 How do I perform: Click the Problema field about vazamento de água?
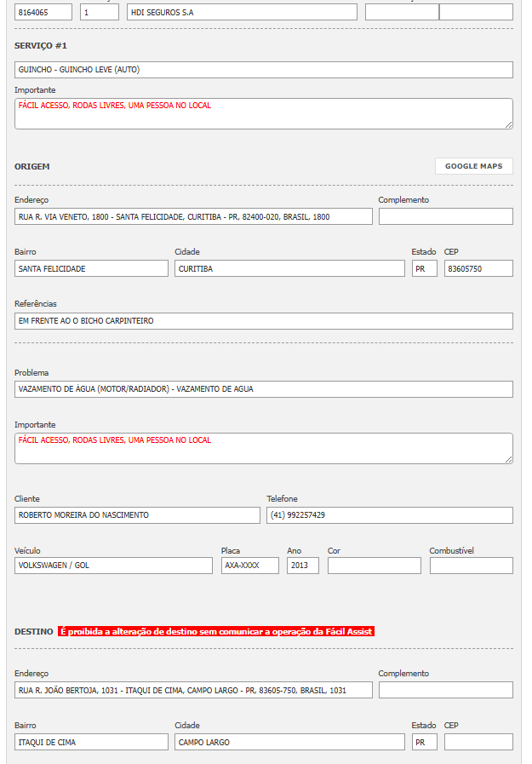pos(264,389)
